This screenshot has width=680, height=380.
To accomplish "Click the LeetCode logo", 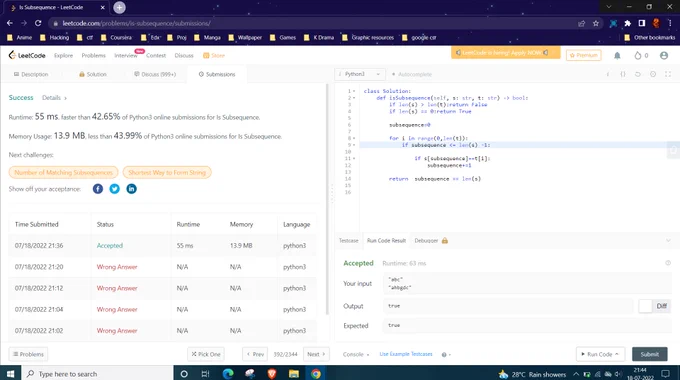I will [27, 55].
